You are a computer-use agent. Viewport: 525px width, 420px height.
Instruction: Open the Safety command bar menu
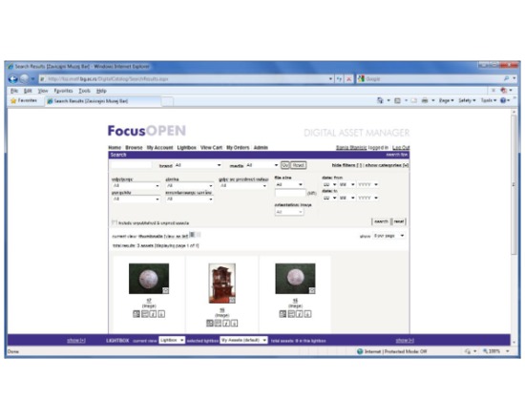tap(467, 100)
